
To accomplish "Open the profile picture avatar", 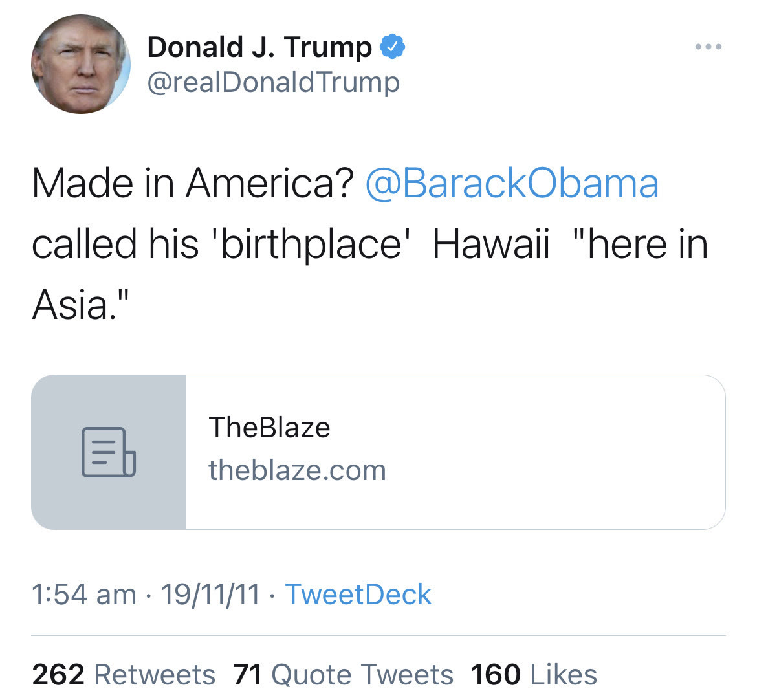I will pyautogui.click(x=81, y=65).
